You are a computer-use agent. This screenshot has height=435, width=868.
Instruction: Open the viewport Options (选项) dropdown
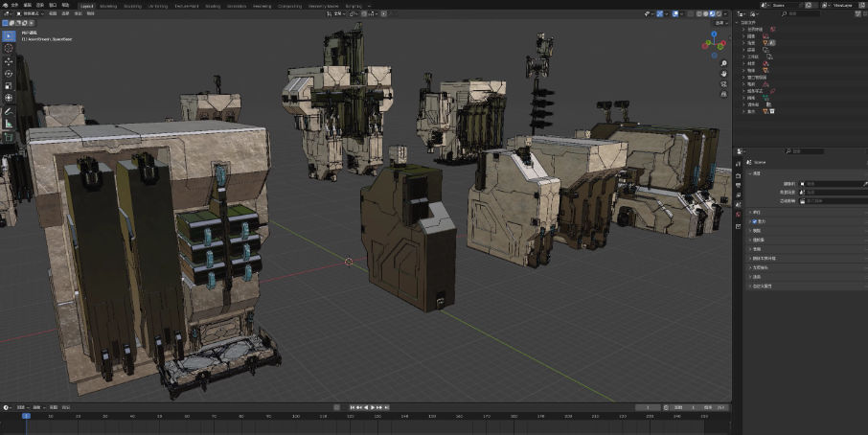coord(719,25)
